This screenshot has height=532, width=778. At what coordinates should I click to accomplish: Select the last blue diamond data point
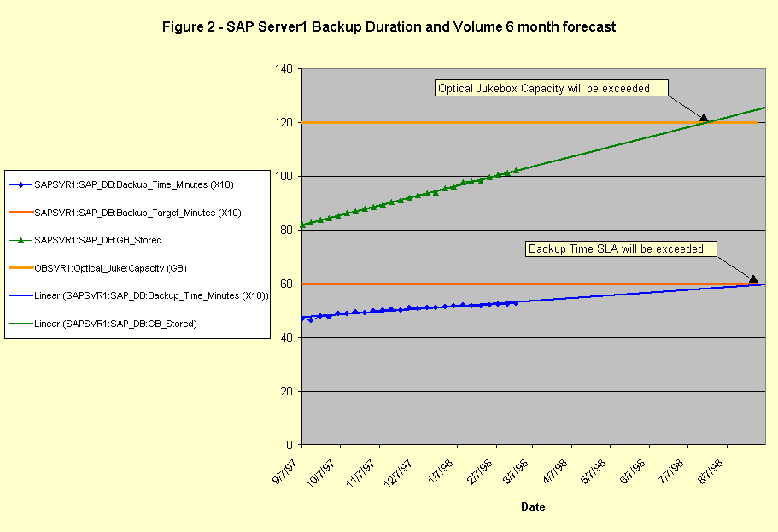[x=516, y=302]
